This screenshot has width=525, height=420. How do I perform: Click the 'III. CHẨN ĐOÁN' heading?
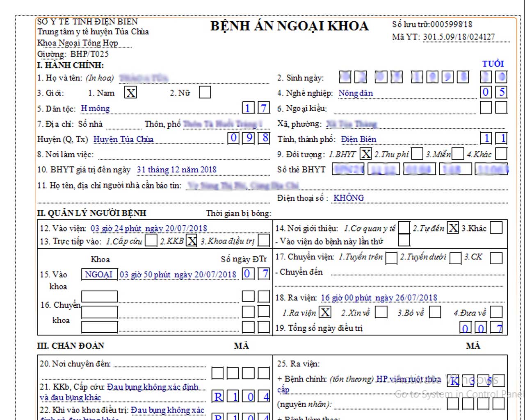[x=71, y=345]
